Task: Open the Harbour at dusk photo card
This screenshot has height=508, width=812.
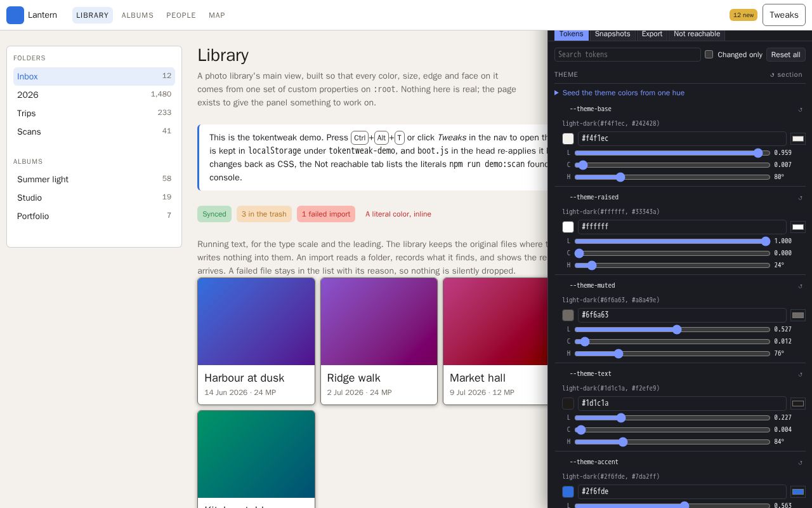Action: [x=256, y=341]
